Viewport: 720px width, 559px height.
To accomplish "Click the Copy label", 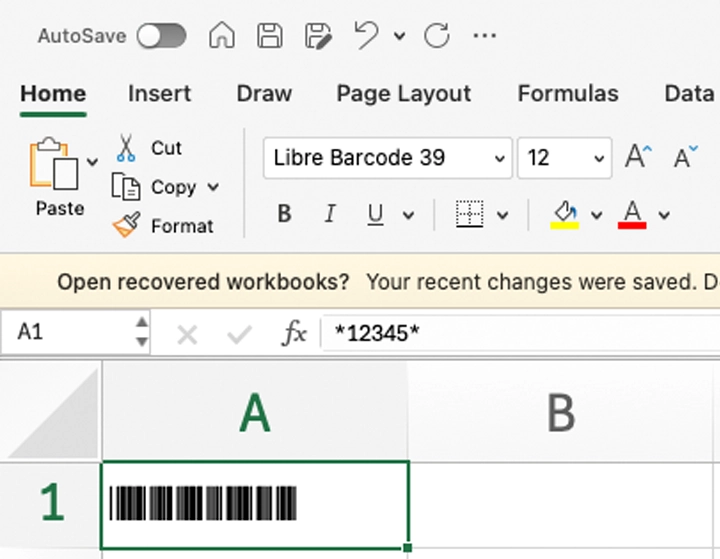I will coord(174,187).
